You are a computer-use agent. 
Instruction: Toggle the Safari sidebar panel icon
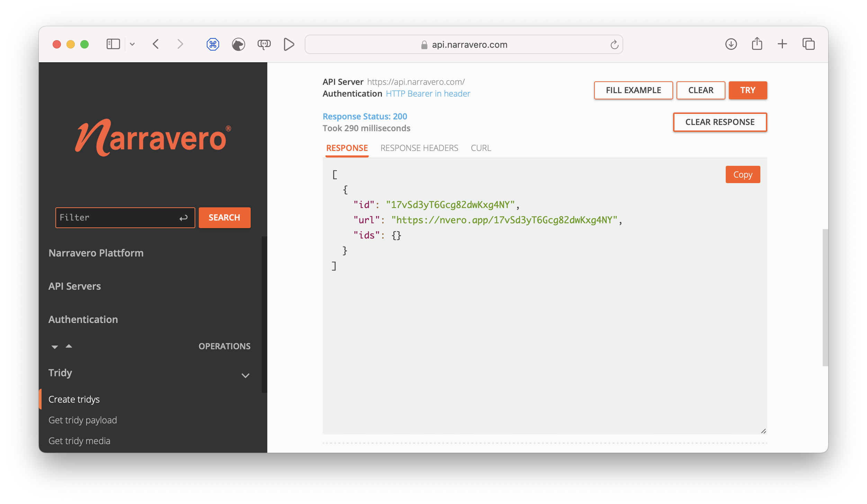113,44
